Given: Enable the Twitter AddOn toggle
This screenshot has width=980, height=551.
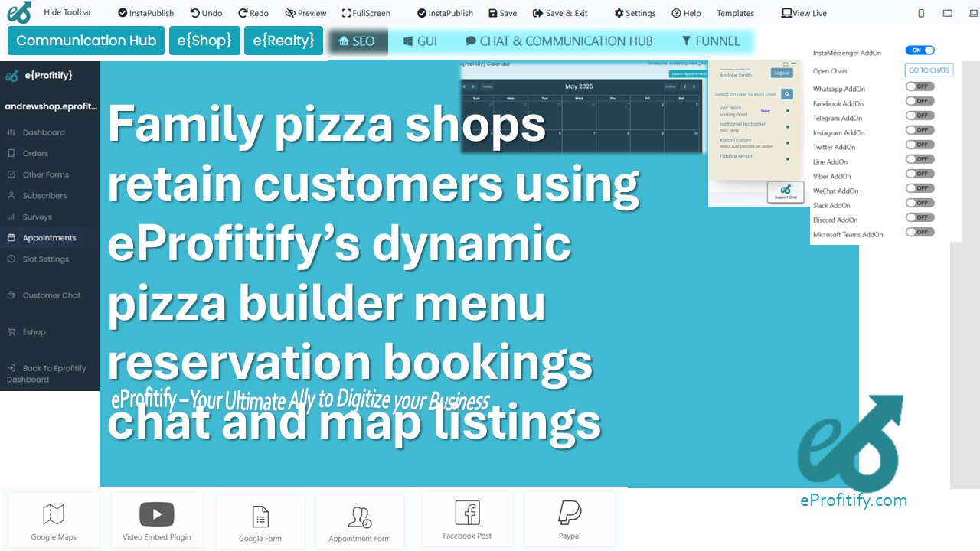Looking at the screenshot, I should [x=920, y=145].
